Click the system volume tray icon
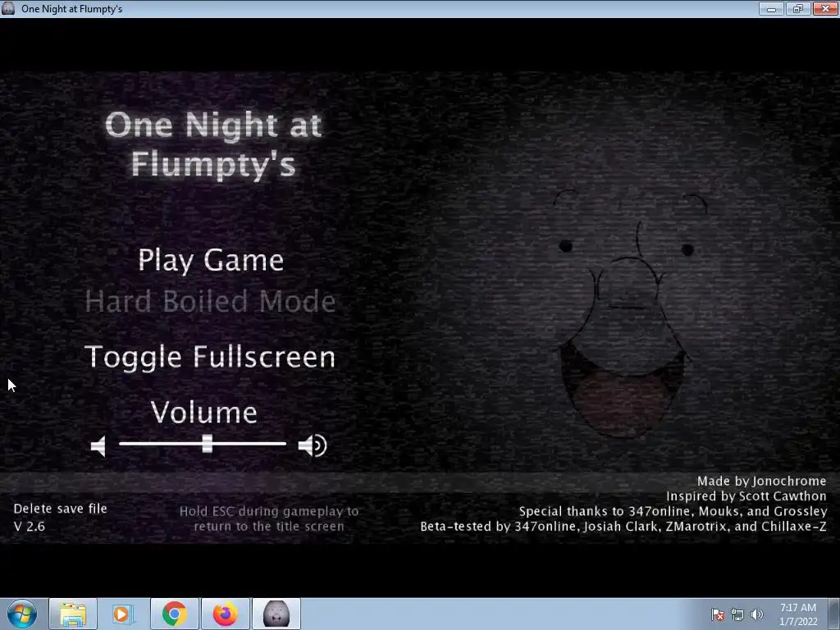This screenshot has height=630, width=840. click(x=756, y=614)
